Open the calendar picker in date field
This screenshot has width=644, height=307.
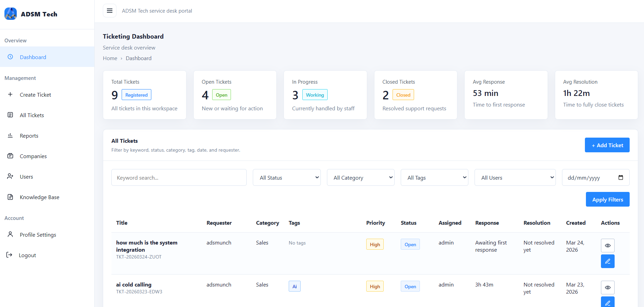point(620,178)
